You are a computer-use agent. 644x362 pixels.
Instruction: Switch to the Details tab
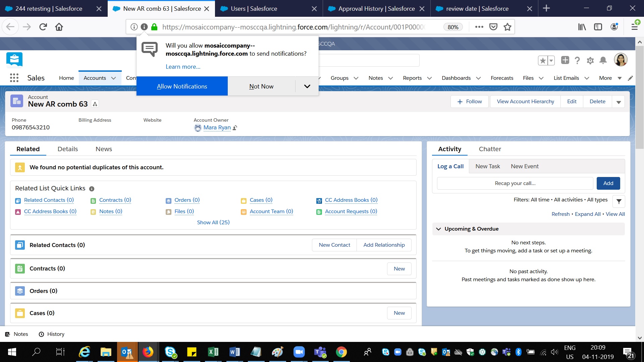(67, 149)
